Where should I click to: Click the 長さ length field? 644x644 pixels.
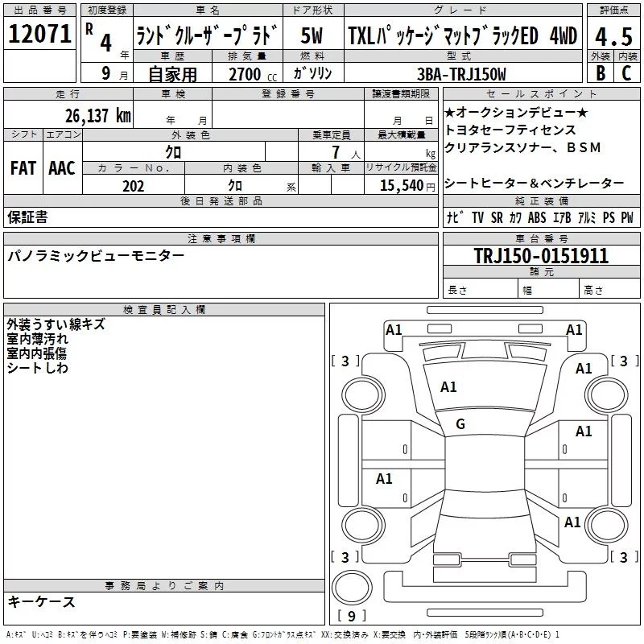point(480,290)
